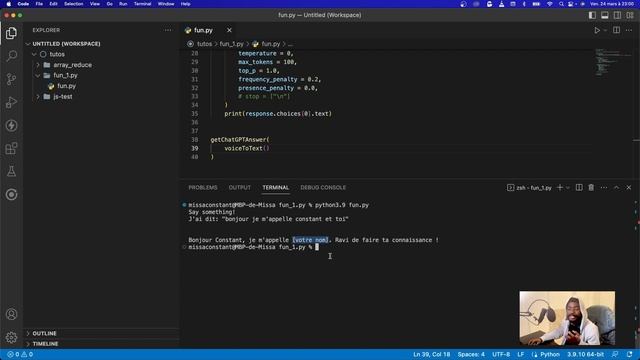
Task: Show errors and warnings count
Action: (x=20, y=354)
